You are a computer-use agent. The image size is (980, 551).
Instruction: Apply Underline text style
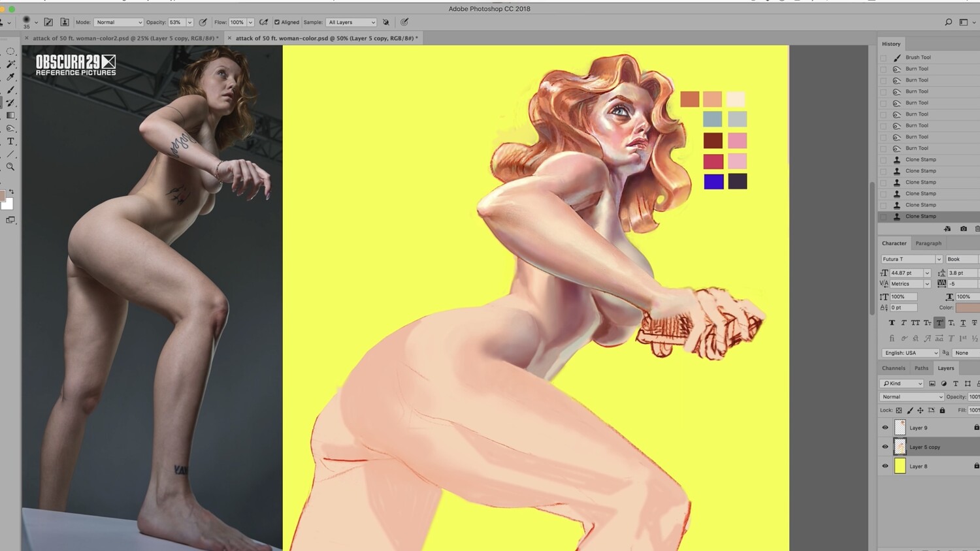point(962,323)
